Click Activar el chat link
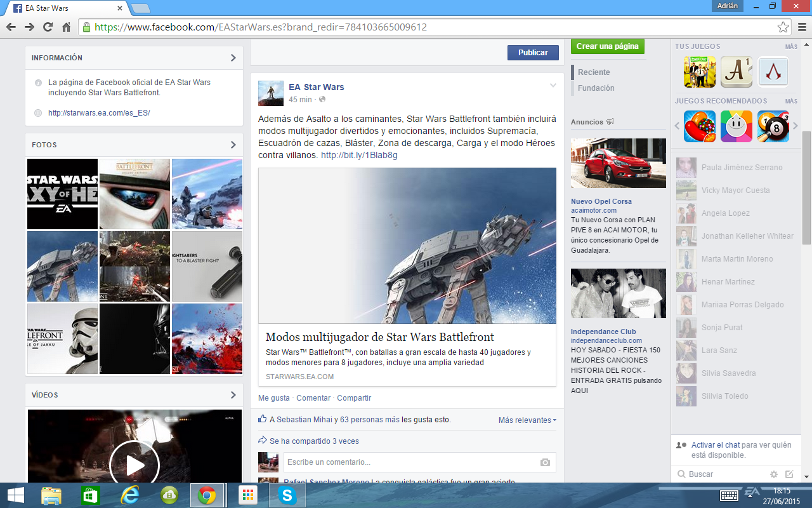This screenshot has height=508, width=812. [x=716, y=445]
